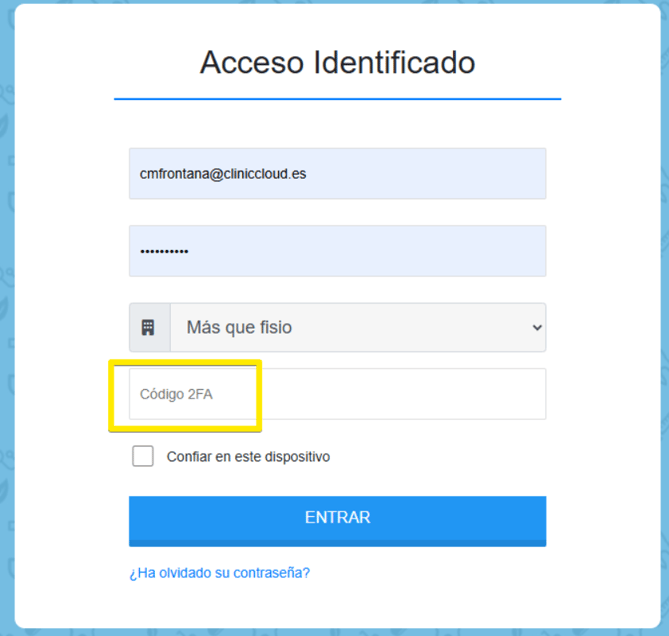
Task: Submit login with the ENTRAR button
Action: point(337,521)
